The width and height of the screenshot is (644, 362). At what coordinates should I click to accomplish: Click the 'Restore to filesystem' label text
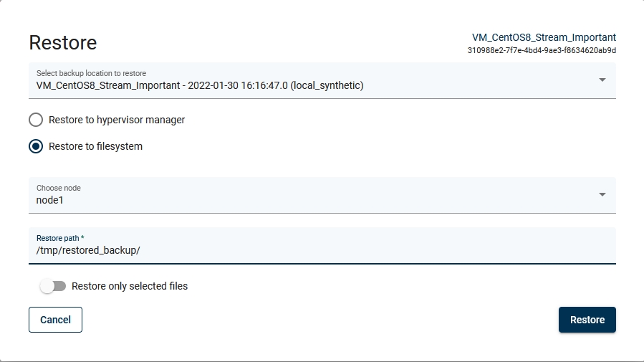(x=95, y=146)
